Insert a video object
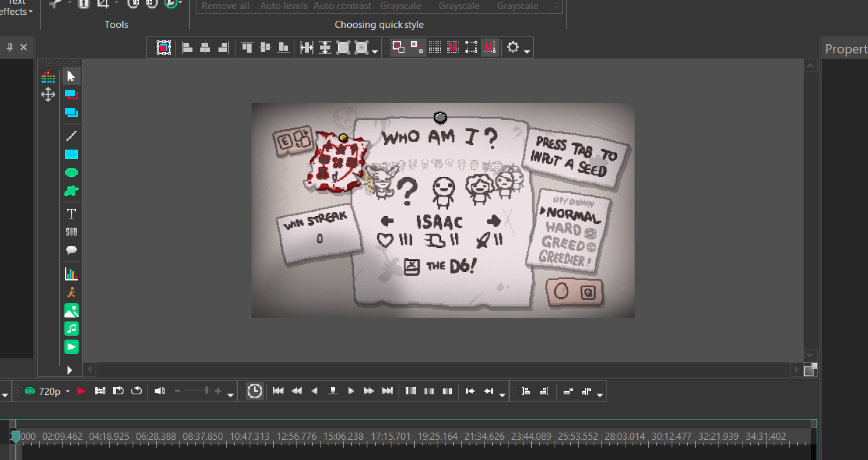Screen dimensions: 868x460 click(72, 347)
